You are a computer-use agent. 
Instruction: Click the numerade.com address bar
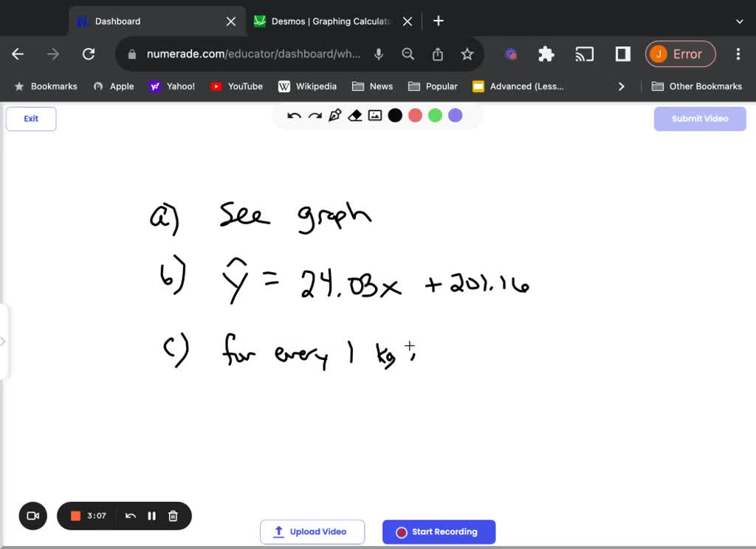pos(253,54)
